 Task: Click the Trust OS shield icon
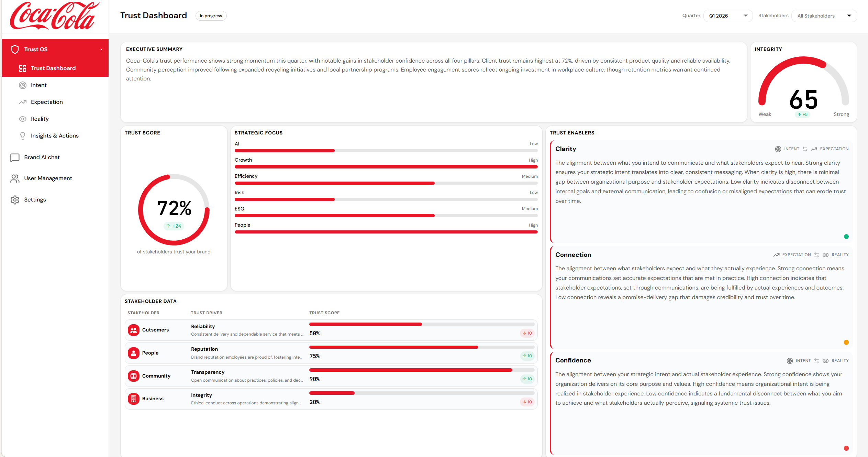(15, 49)
